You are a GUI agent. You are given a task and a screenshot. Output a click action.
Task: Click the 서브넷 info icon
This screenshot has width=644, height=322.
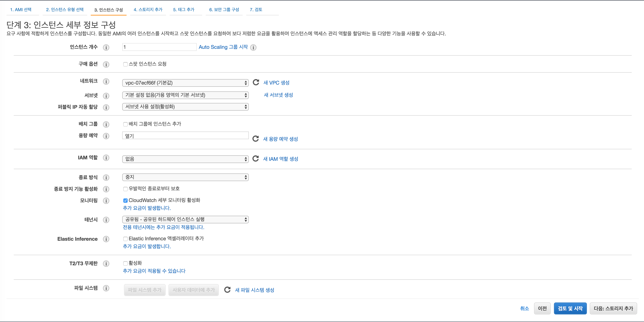point(106,96)
